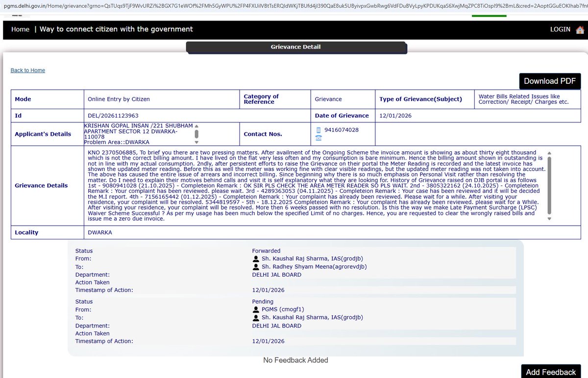Click 'Way to connect citizen with the government' tagline

coord(116,29)
